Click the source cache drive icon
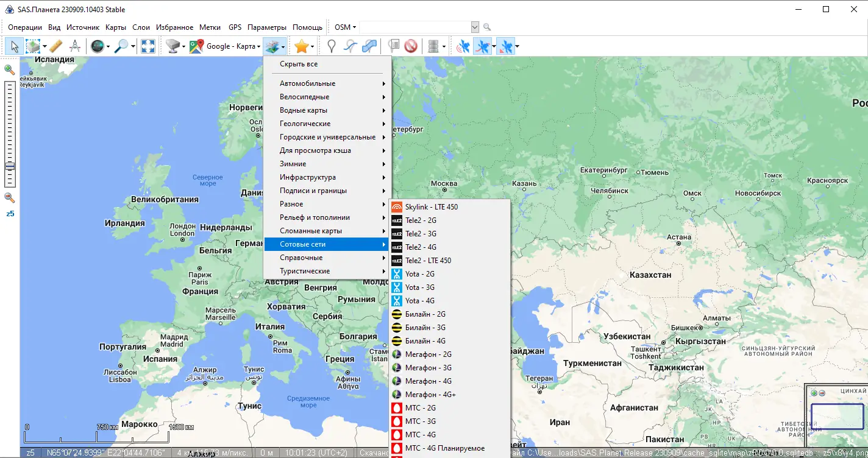This screenshot has height=458, width=868. 173,46
